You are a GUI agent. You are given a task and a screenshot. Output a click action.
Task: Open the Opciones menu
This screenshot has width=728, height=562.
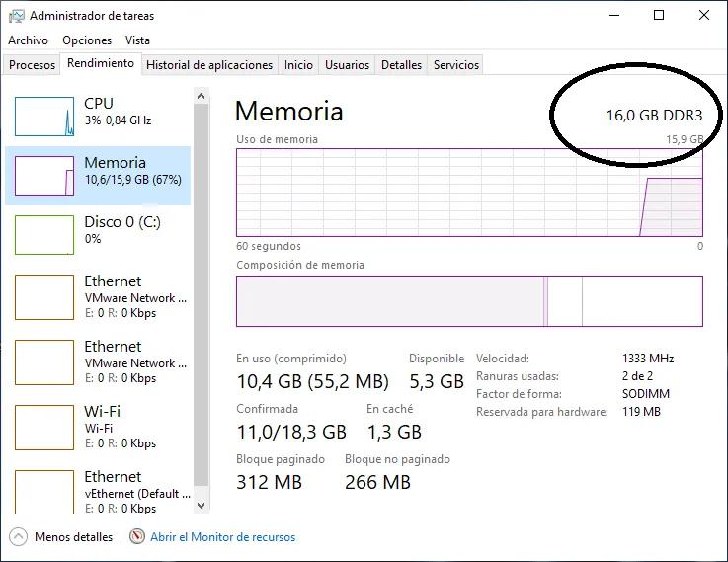[x=87, y=40]
